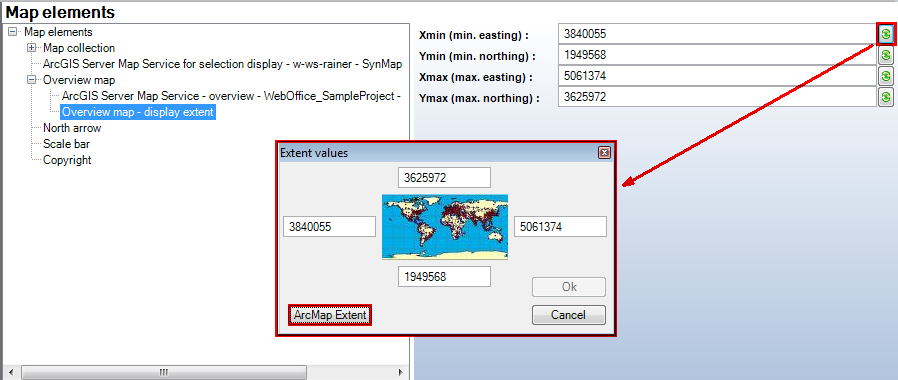Collapse the Overview map node

pyautogui.click(x=31, y=80)
